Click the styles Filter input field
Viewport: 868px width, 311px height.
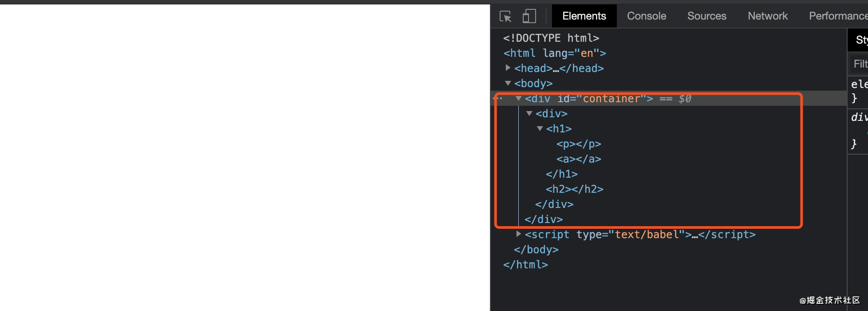[859, 64]
